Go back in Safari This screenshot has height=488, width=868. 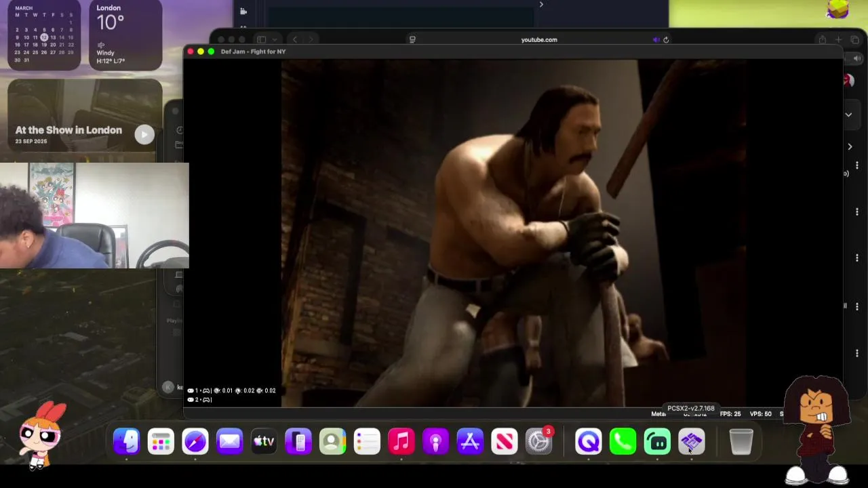(294, 40)
